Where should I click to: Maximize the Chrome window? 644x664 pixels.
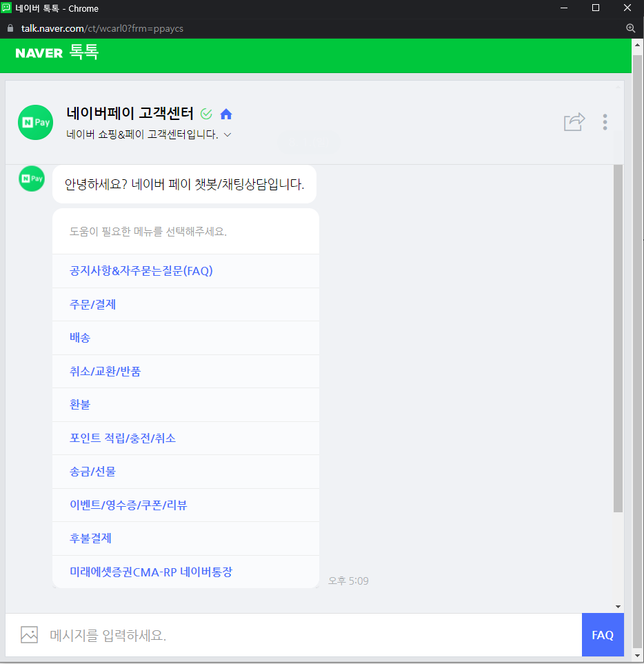596,8
